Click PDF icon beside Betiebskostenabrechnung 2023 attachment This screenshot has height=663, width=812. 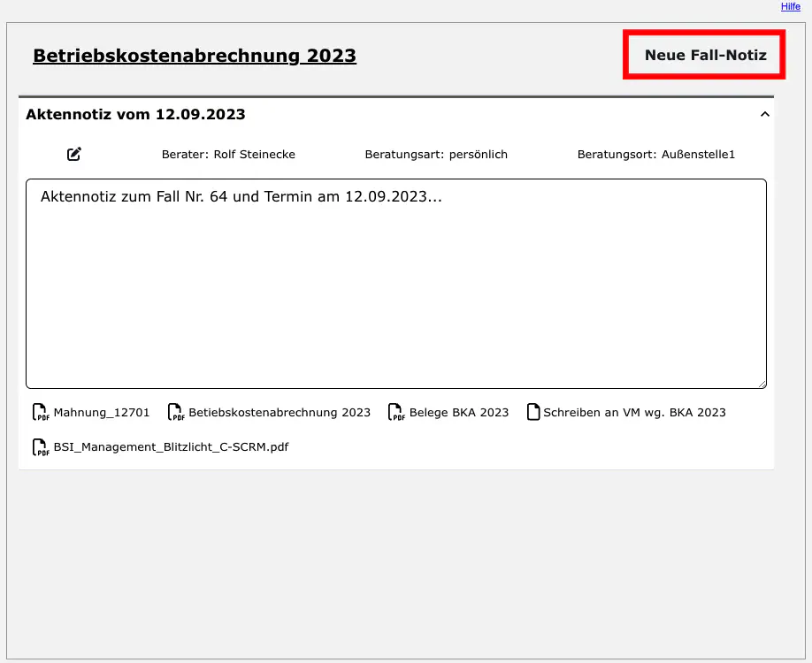[176, 413]
